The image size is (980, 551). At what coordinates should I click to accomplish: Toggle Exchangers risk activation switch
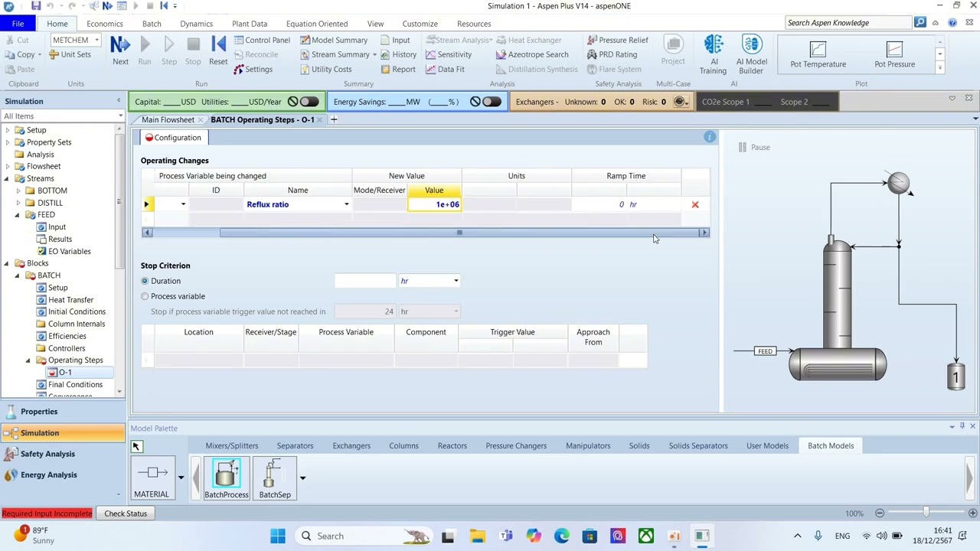coord(680,102)
